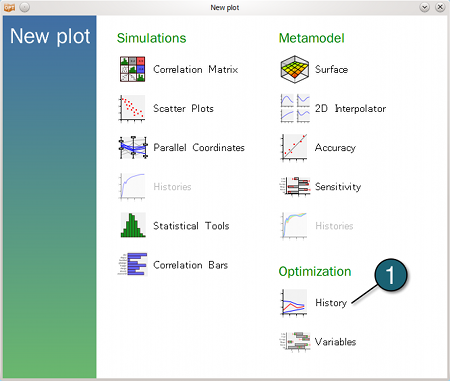450x381 pixels.
Task: Select the Variables label
Action: [335, 342]
